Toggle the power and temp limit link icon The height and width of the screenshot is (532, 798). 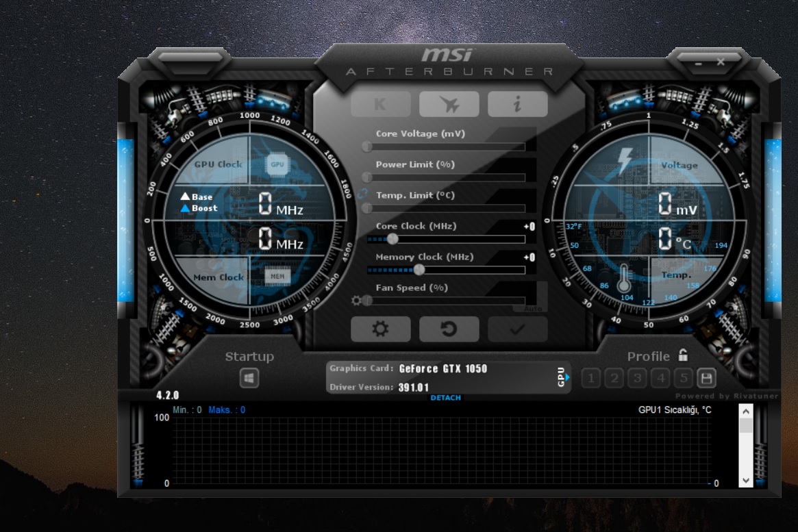[362, 194]
